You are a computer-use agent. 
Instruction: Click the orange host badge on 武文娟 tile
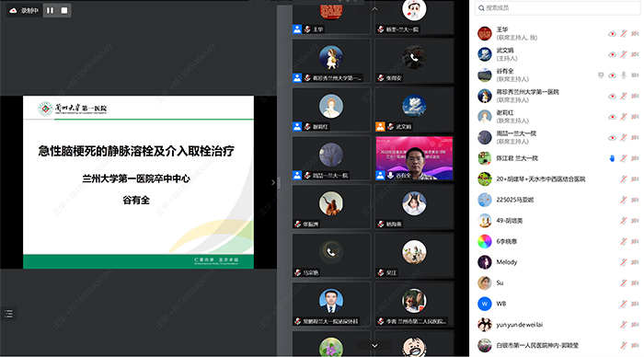tap(380, 127)
